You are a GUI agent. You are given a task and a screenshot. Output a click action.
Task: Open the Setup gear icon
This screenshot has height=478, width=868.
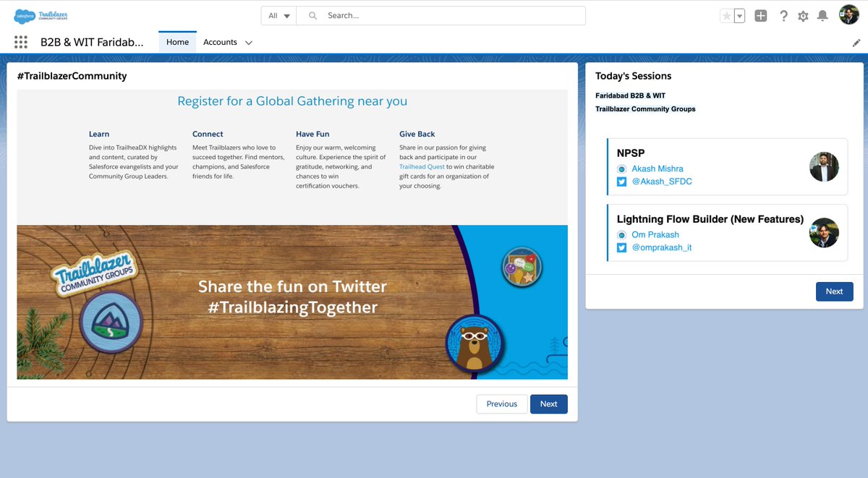(x=803, y=16)
